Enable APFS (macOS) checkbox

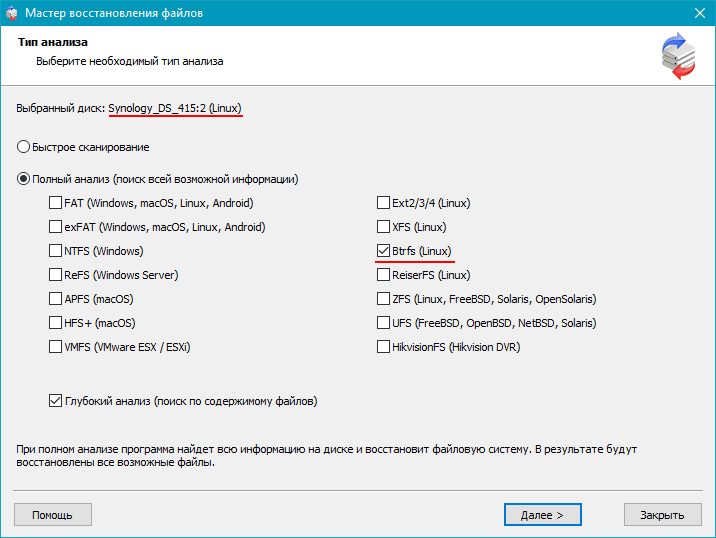coord(55,299)
